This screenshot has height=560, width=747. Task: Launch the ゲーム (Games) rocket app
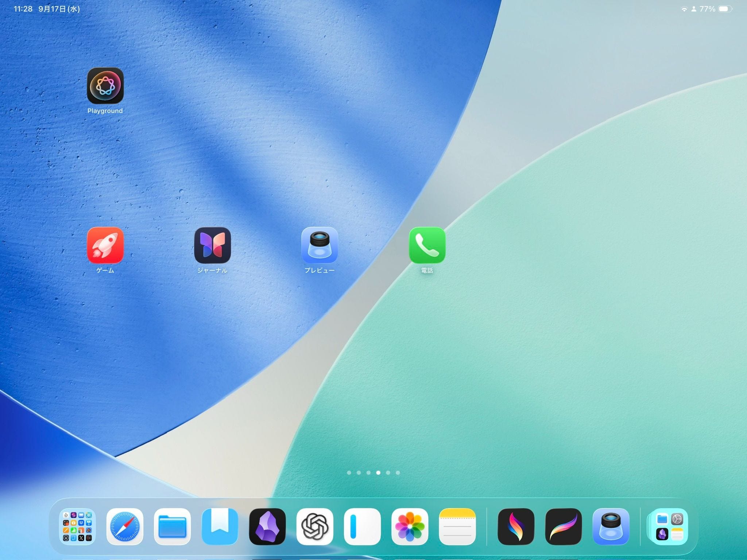point(105,245)
